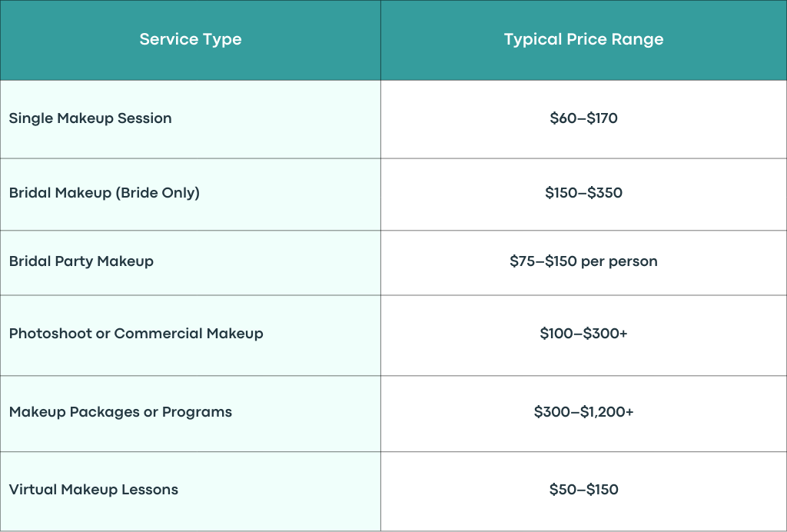This screenshot has width=787, height=532.
Task: Select the $300–$1,200+ price cell
Action: 584,414
